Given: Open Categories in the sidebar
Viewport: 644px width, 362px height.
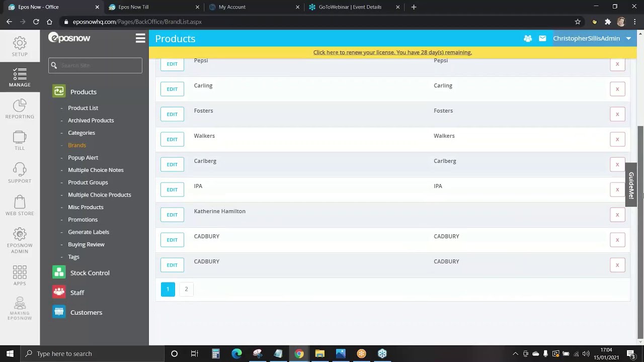Looking at the screenshot, I should (82, 133).
